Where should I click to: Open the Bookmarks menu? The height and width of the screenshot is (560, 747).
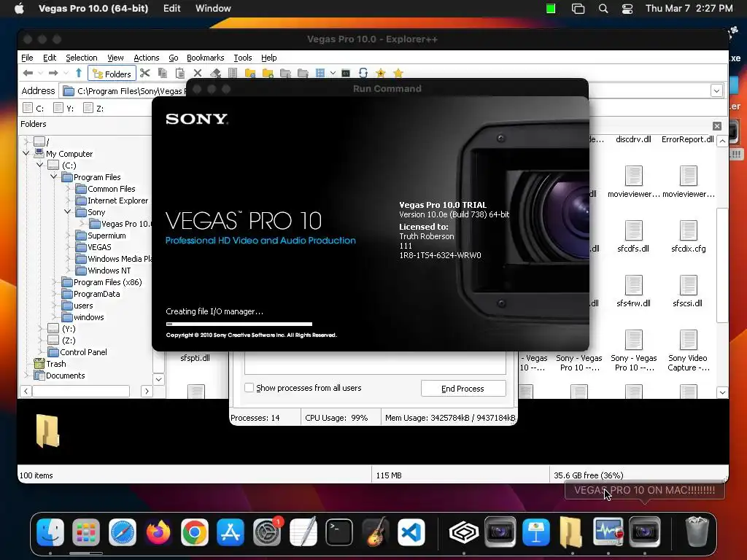pyautogui.click(x=205, y=58)
